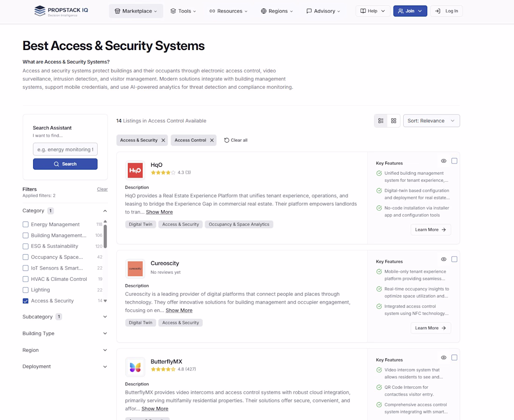The image size is (514, 420).
Task: Tick the compare checkbox for HqO
Action: coord(454,161)
